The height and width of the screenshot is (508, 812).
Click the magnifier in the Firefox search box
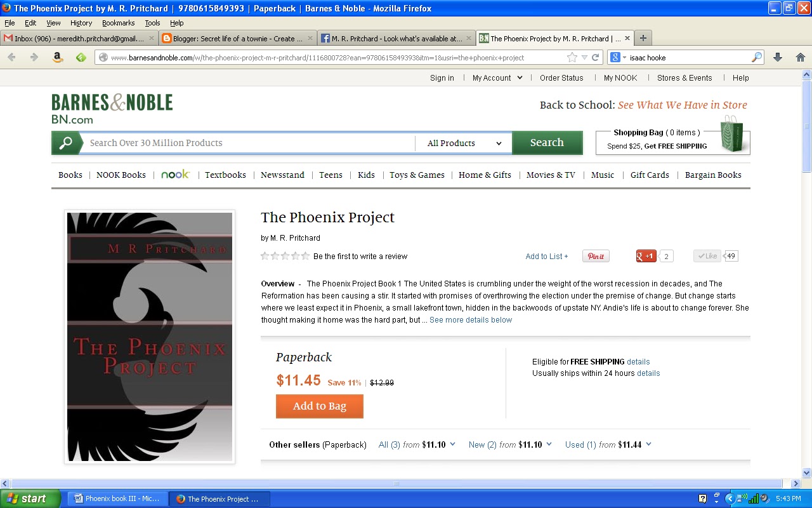pyautogui.click(x=757, y=57)
